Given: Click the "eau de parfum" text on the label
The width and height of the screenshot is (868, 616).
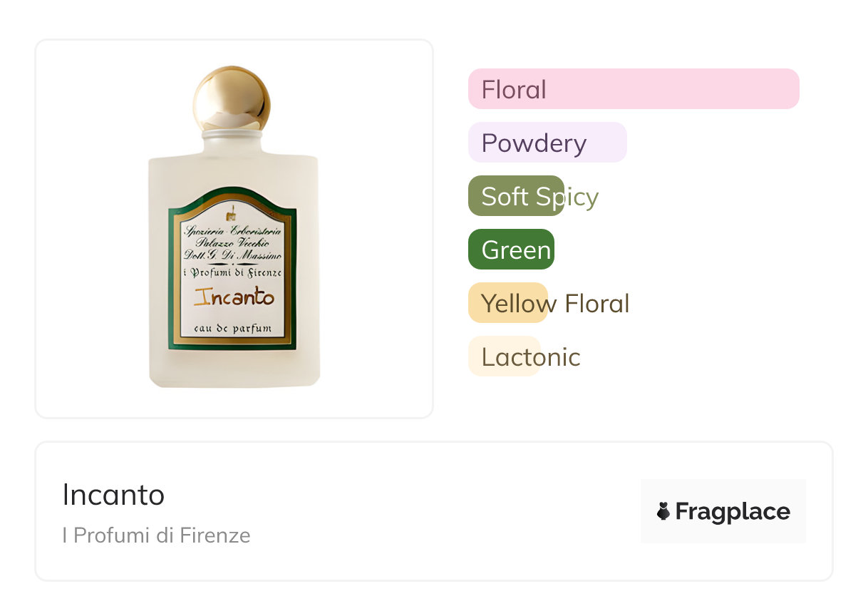Looking at the screenshot, I should 232,329.
